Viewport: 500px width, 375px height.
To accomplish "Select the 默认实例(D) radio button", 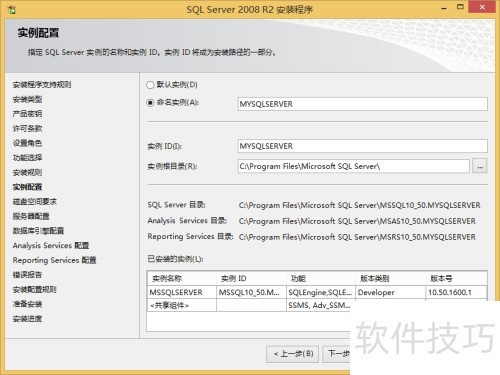I will [x=150, y=85].
